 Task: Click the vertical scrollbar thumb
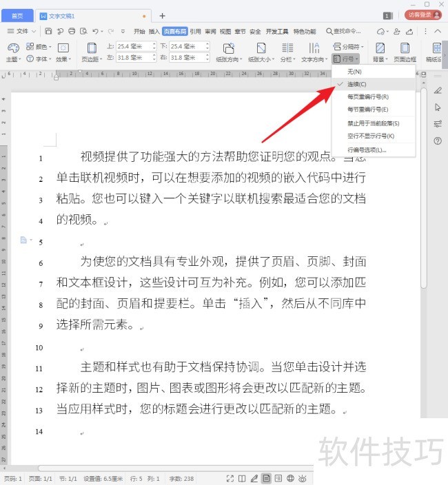click(424, 188)
